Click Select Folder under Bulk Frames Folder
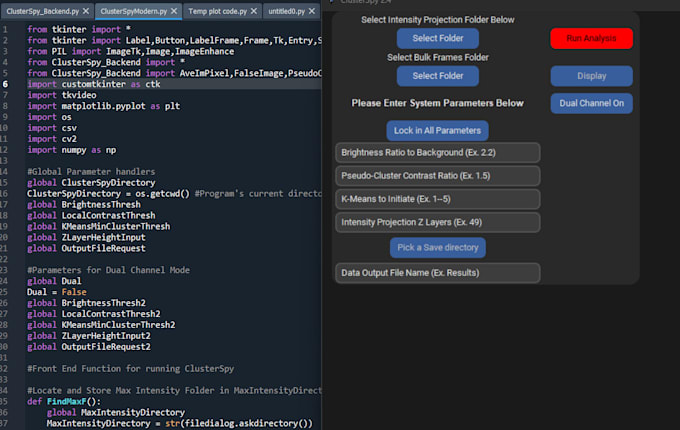 pyautogui.click(x=438, y=76)
